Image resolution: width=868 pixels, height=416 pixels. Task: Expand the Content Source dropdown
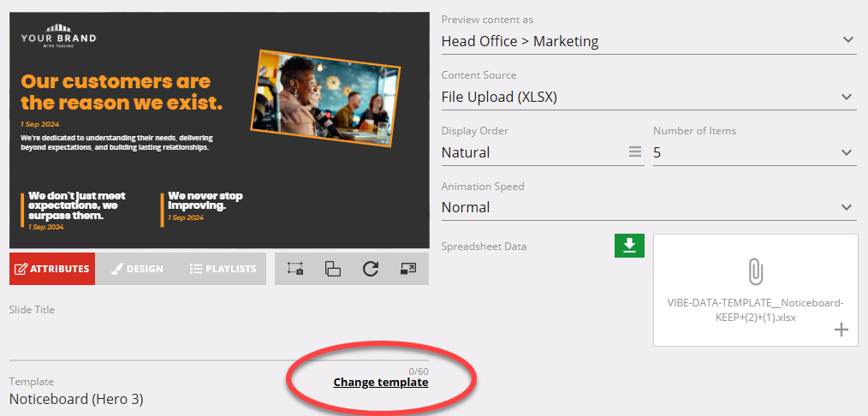click(x=847, y=97)
